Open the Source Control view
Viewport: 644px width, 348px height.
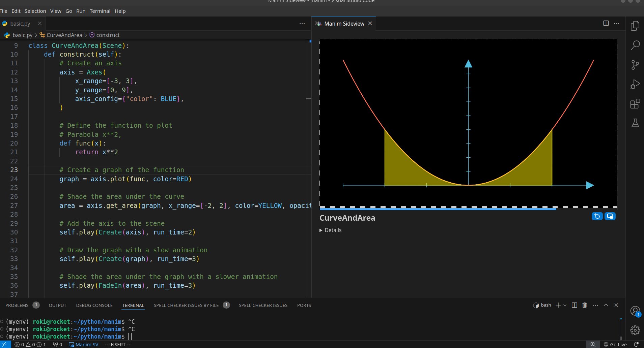click(x=635, y=65)
